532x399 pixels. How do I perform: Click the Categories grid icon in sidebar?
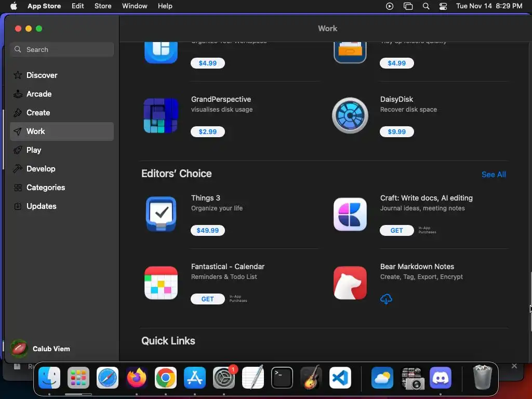pyautogui.click(x=18, y=187)
